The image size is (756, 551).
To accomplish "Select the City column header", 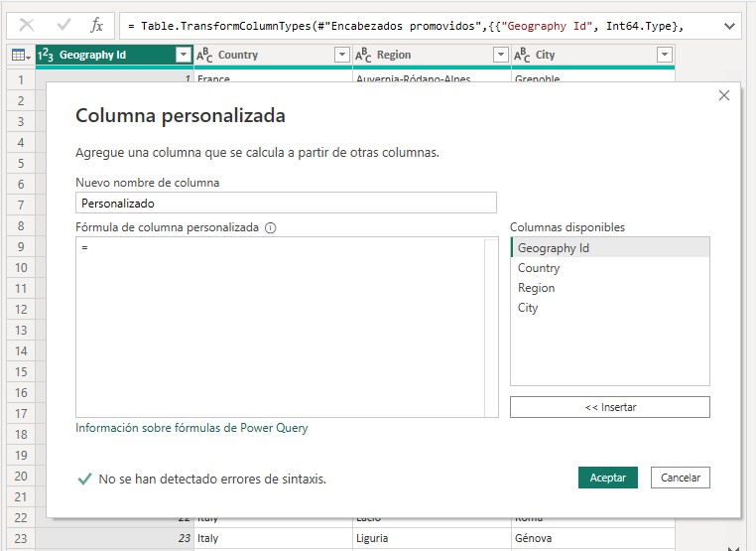I will [593, 55].
